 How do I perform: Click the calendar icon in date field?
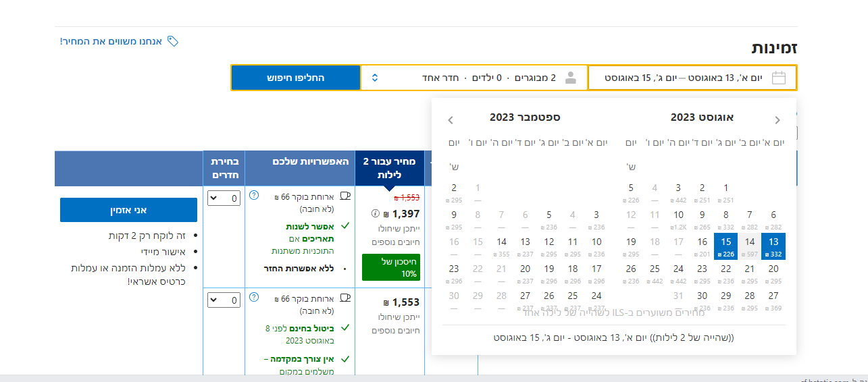[779, 78]
